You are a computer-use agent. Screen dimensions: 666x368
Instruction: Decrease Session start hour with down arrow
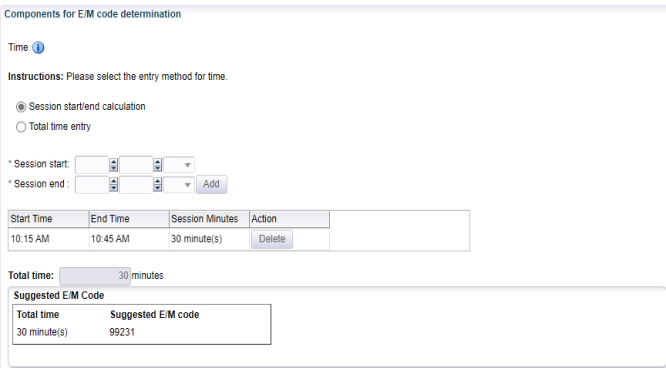tap(113, 168)
